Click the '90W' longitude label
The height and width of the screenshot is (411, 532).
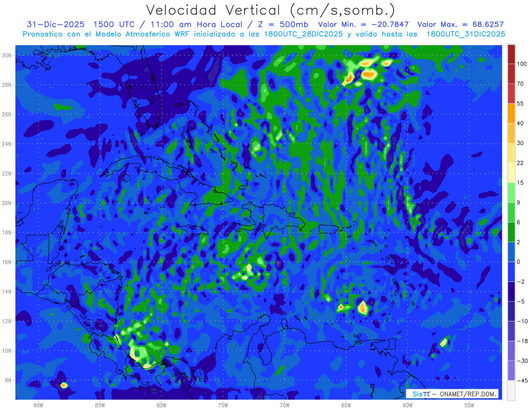[x=38, y=405]
